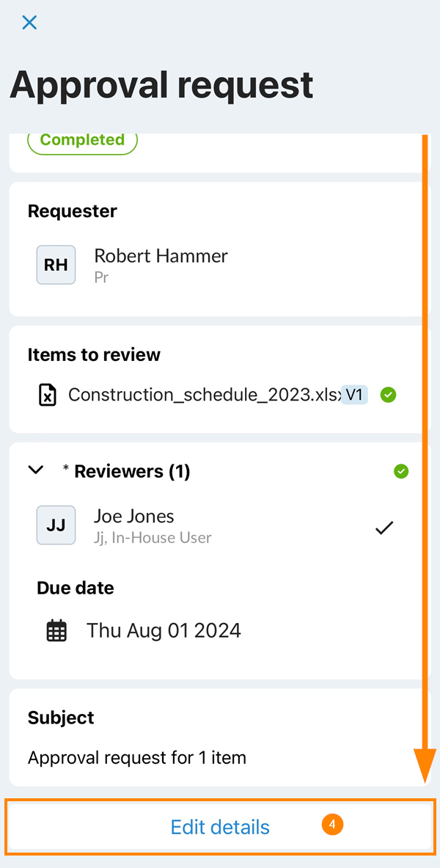Viewport: 440px width, 868px height.
Task: Tap the JJ reviewer avatar
Action: [56, 525]
